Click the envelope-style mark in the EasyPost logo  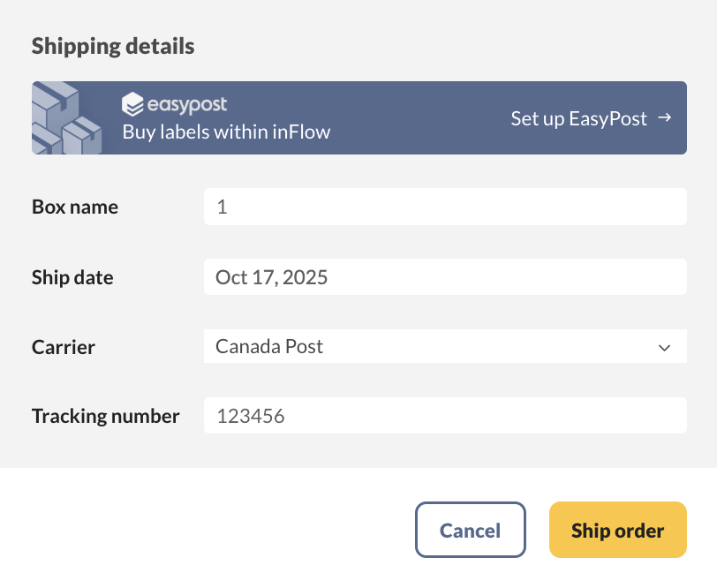(132, 103)
